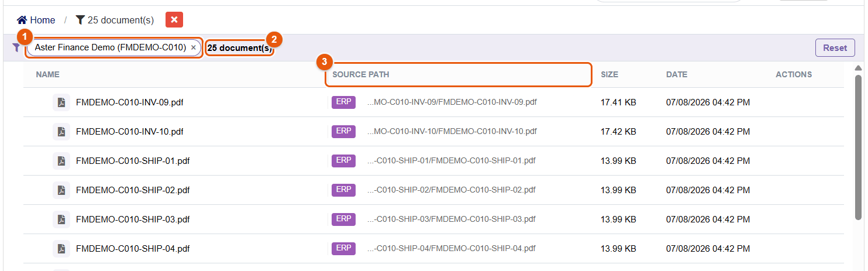The image size is (868, 271).
Task: Click the scrollbar up arrow
Action: point(859,67)
